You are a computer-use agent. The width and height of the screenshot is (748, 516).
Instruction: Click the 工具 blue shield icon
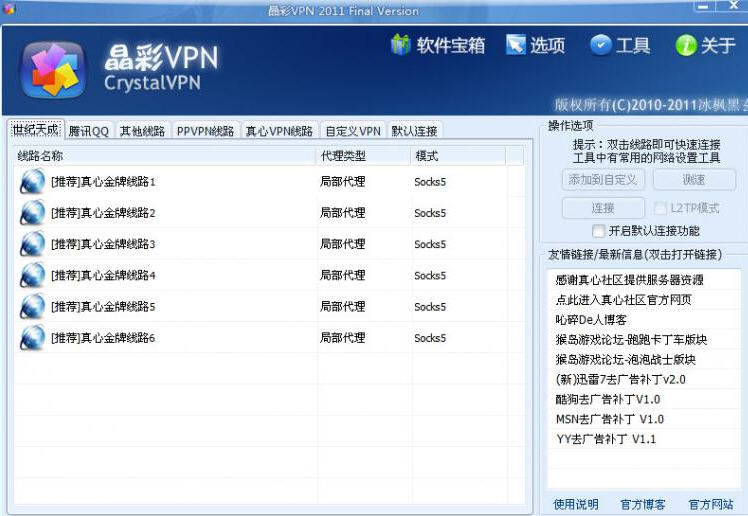(x=601, y=45)
